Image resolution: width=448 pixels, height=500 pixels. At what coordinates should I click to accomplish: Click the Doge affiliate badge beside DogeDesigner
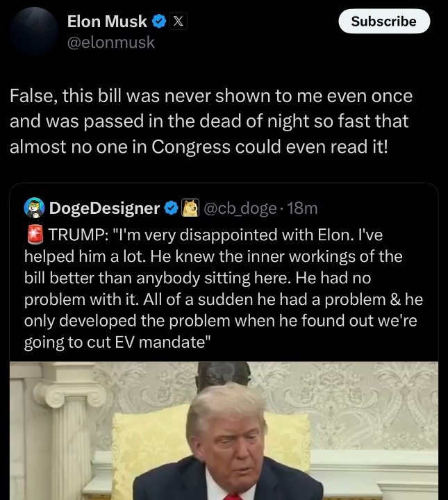[190, 207]
